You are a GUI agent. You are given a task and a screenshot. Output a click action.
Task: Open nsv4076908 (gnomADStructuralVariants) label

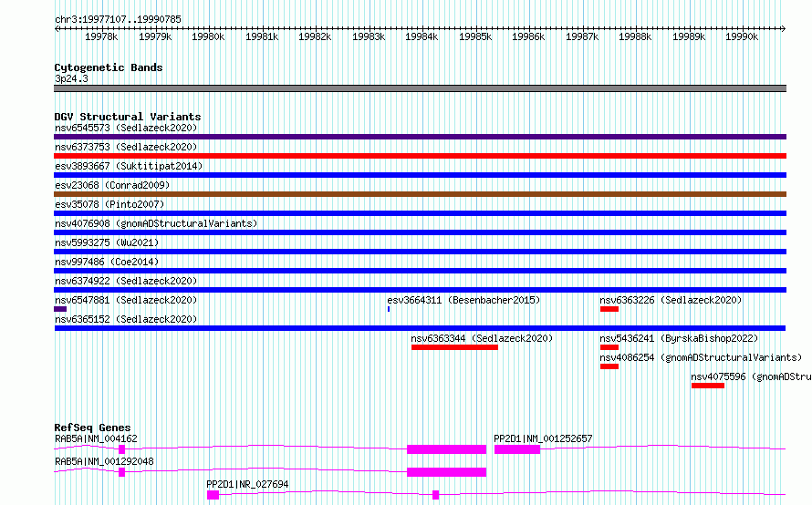[156, 223]
